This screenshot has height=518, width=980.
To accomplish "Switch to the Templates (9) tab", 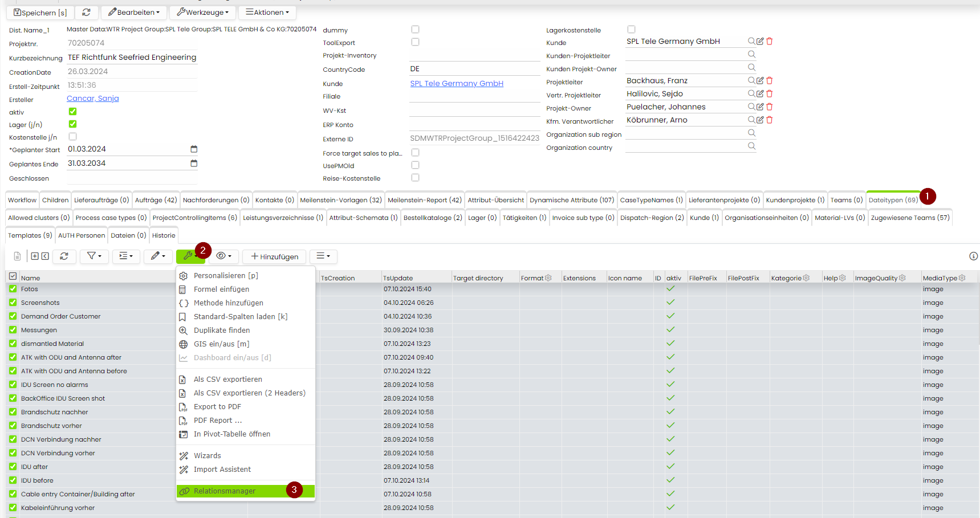I will coord(30,235).
